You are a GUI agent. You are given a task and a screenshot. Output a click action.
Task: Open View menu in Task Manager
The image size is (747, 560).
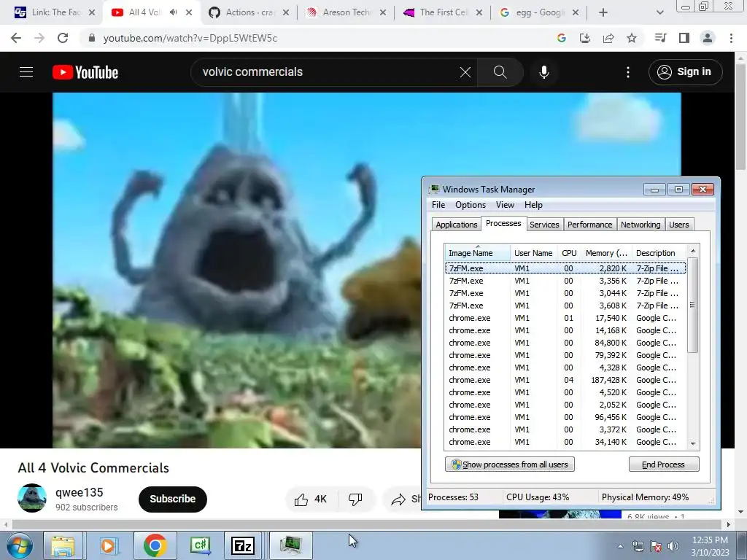coord(505,205)
